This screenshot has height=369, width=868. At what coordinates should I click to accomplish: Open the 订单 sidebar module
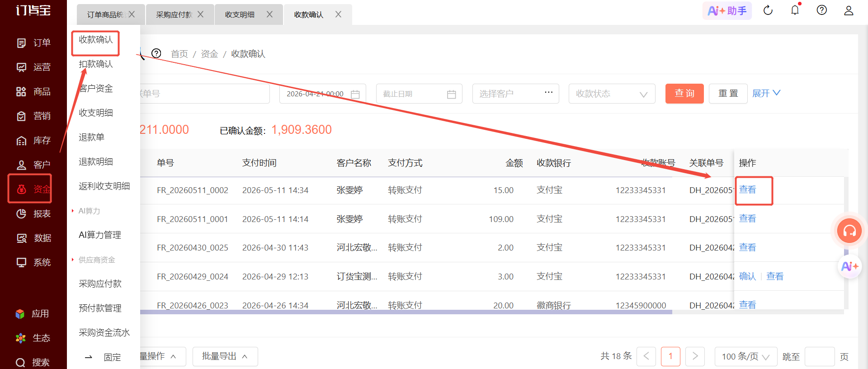(33, 43)
